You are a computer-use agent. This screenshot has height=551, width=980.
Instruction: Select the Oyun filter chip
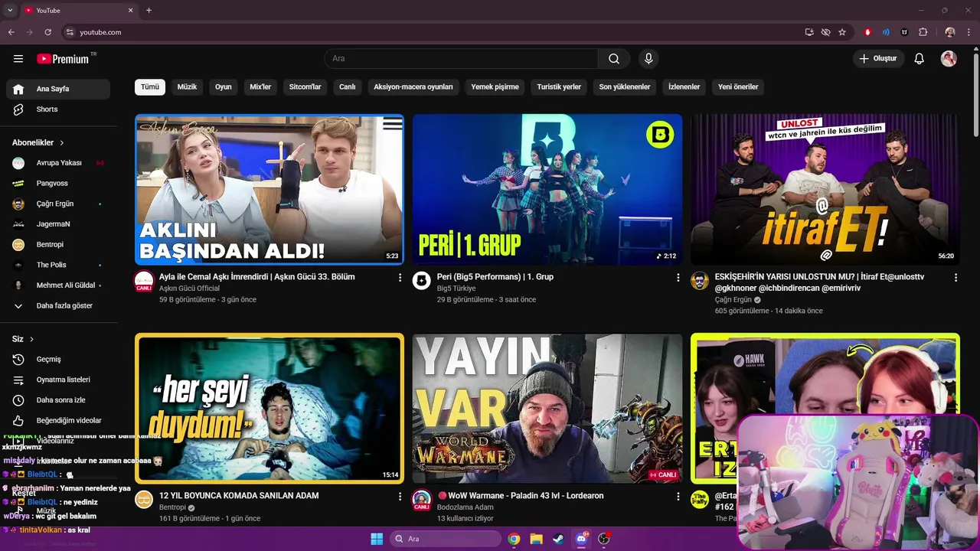click(x=224, y=87)
